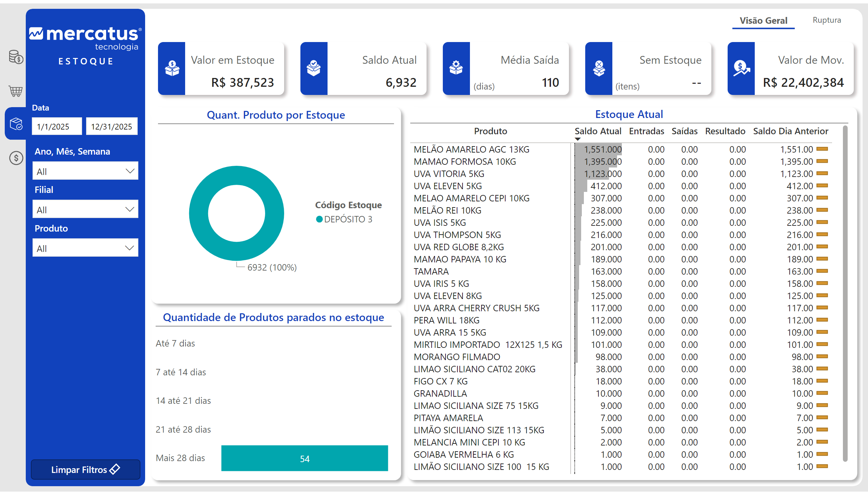Open the coins database sidebar icon
The width and height of the screenshot is (868, 495).
click(16, 57)
